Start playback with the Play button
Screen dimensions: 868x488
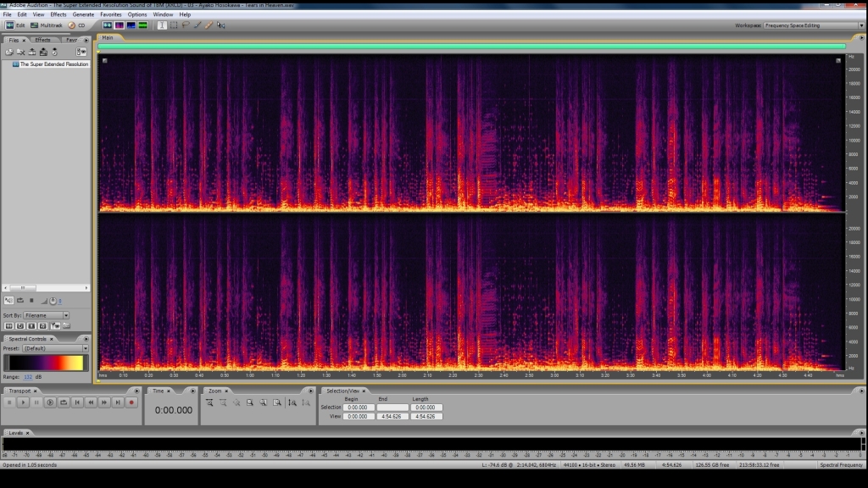[x=23, y=402]
